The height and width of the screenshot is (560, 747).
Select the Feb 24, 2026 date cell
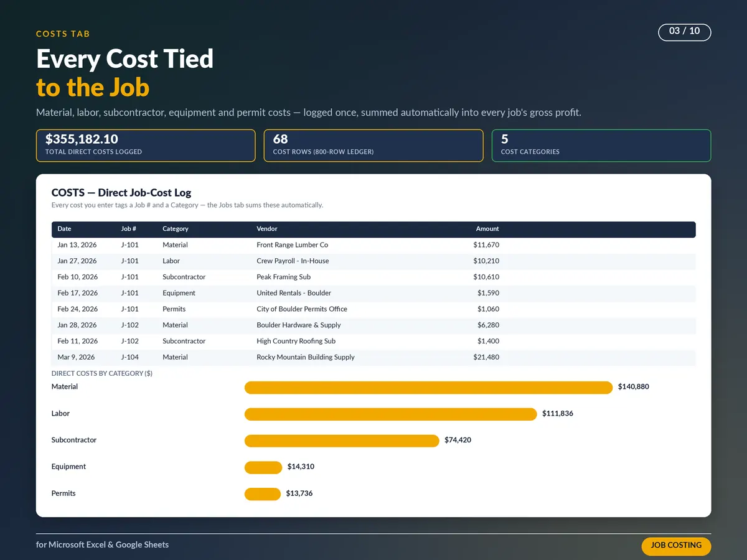78,309
